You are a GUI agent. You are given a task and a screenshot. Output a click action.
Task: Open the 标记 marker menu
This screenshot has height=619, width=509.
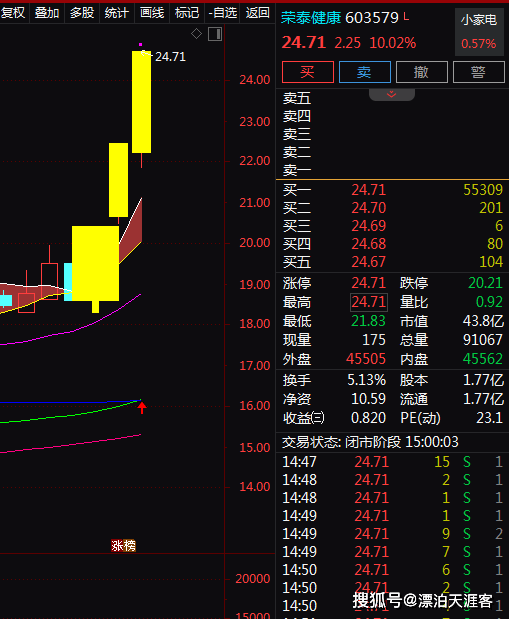point(187,13)
